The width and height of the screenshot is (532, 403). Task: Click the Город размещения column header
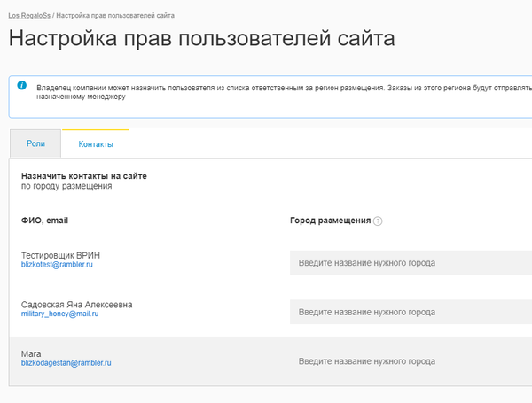click(330, 220)
